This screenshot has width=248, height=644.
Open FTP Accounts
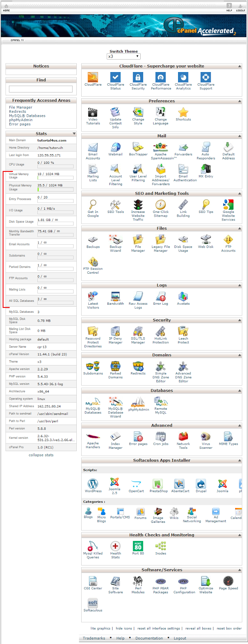click(228, 244)
